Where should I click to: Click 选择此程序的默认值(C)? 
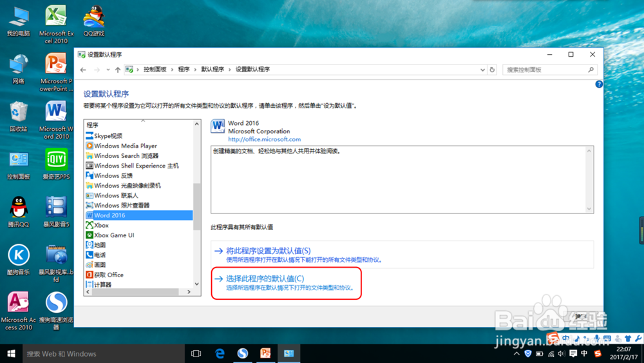pos(265,279)
